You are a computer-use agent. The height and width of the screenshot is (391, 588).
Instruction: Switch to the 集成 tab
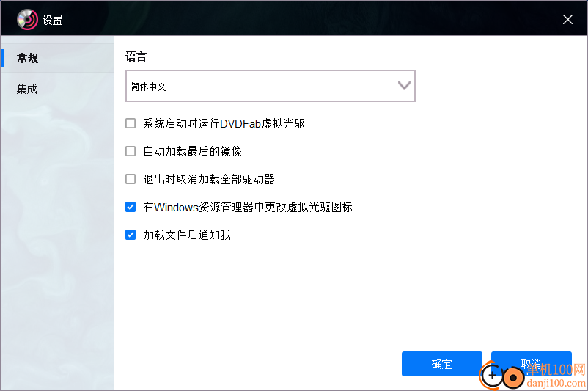tap(58, 89)
